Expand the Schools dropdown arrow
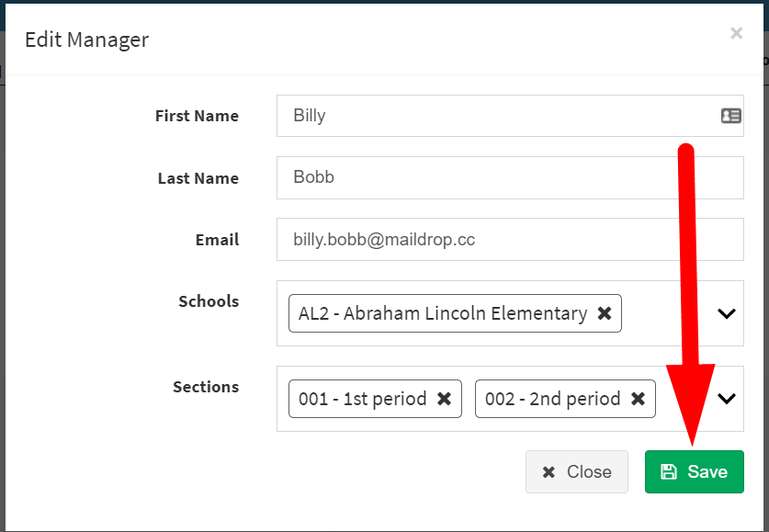The width and height of the screenshot is (769, 532). coord(727,313)
